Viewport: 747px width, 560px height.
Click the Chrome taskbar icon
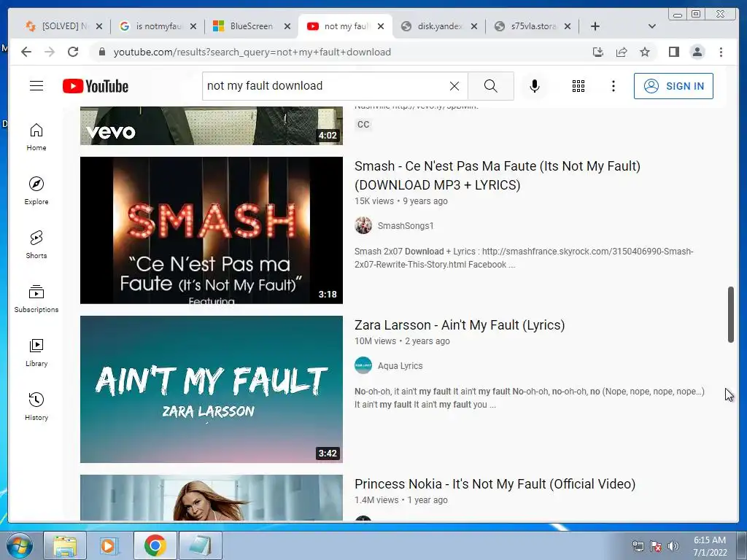click(155, 545)
